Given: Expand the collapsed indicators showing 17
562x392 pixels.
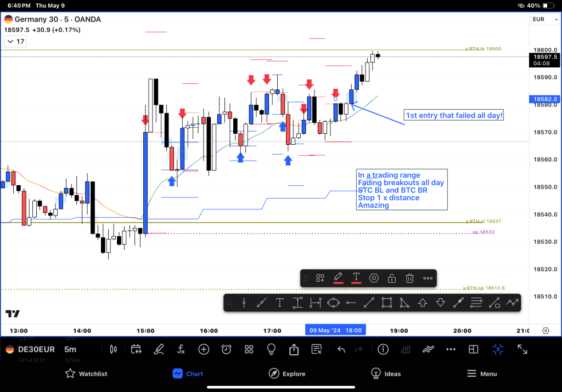Looking at the screenshot, I should click(15, 41).
